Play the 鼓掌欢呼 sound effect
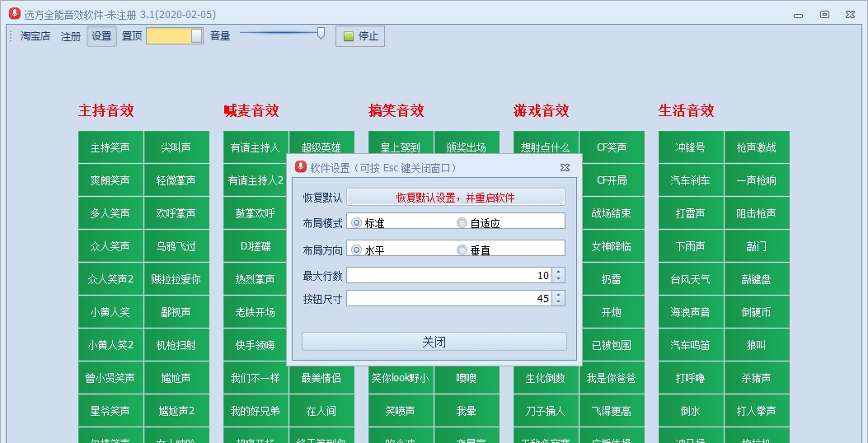 pos(256,213)
